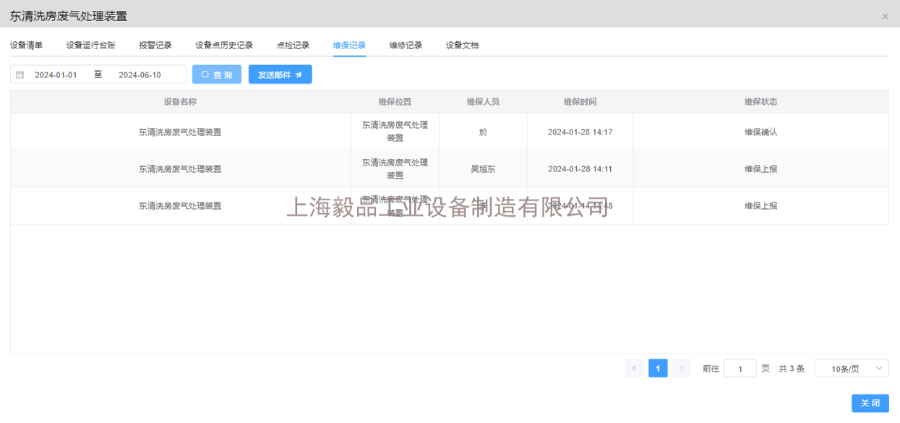Image resolution: width=900 pixels, height=423 pixels.
Task: Select the 维保记录 tab
Action: click(349, 45)
